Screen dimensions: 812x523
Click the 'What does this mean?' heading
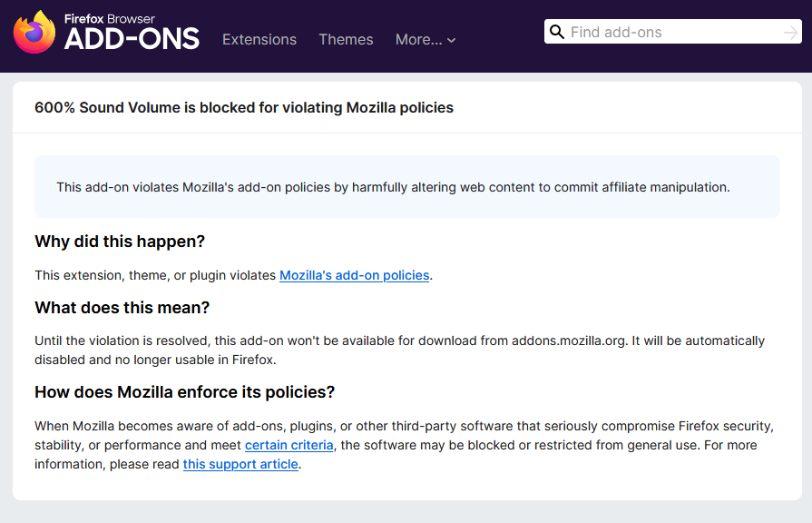coord(122,308)
